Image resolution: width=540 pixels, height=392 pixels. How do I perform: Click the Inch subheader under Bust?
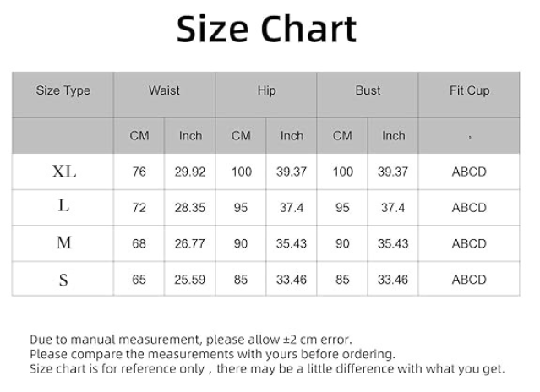(x=393, y=136)
